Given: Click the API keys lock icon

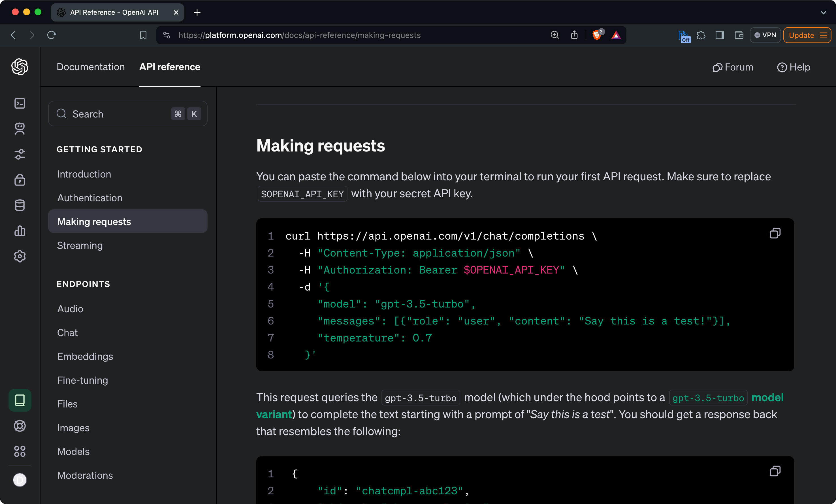Looking at the screenshot, I should [x=20, y=180].
